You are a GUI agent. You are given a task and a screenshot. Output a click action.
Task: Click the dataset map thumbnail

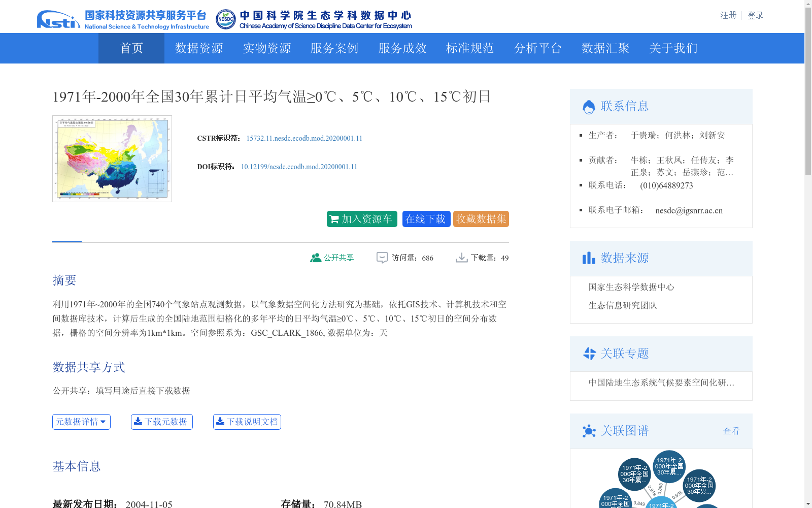pyautogui.click(x=112, y=158)
